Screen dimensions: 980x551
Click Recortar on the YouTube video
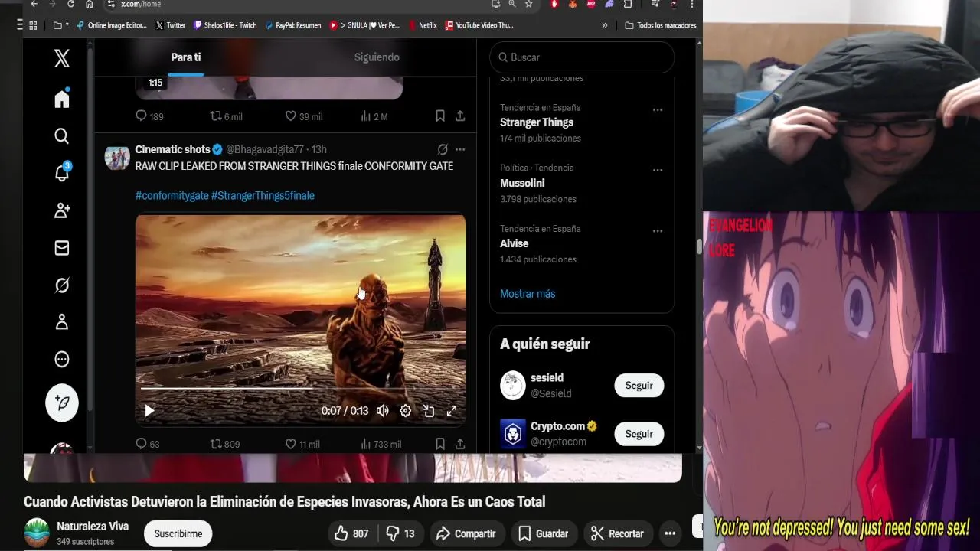(617, 533)
